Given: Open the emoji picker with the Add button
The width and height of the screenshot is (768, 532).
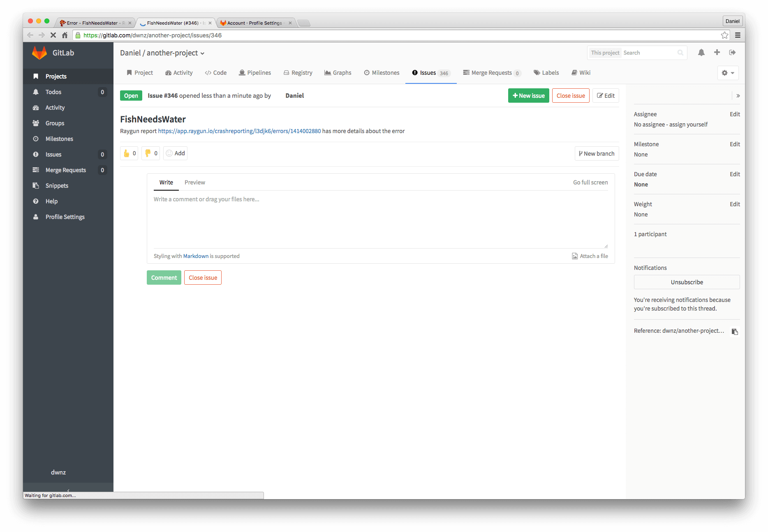Looking at the screenshot, I should 175,153.
